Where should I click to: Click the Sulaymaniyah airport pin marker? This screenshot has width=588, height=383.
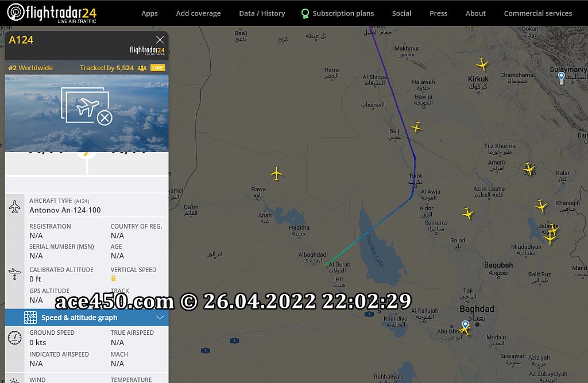point(561,78)
